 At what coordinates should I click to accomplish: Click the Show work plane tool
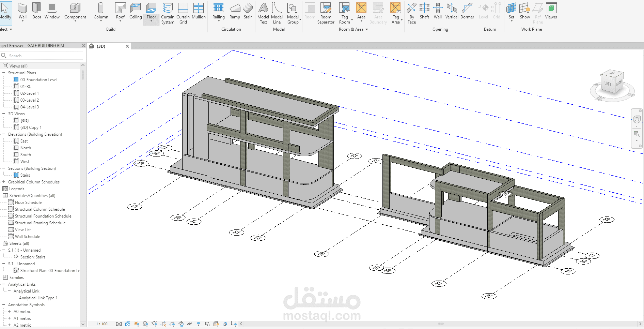[525, 11]
